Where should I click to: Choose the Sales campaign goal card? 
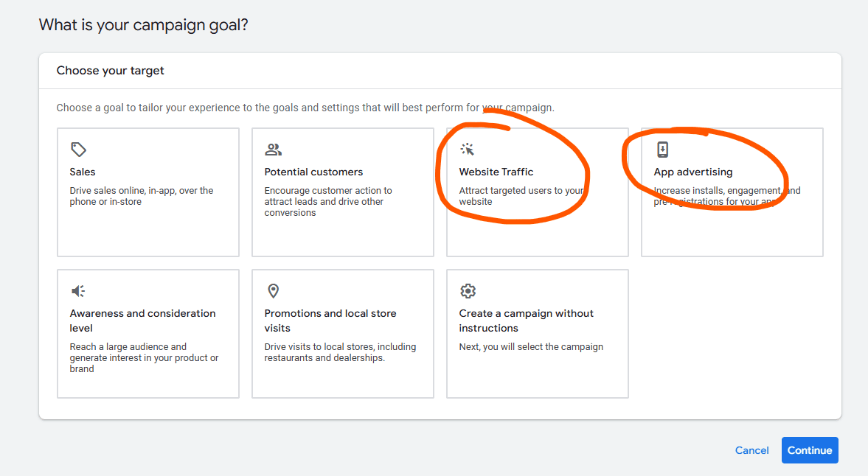pos(147,192)
